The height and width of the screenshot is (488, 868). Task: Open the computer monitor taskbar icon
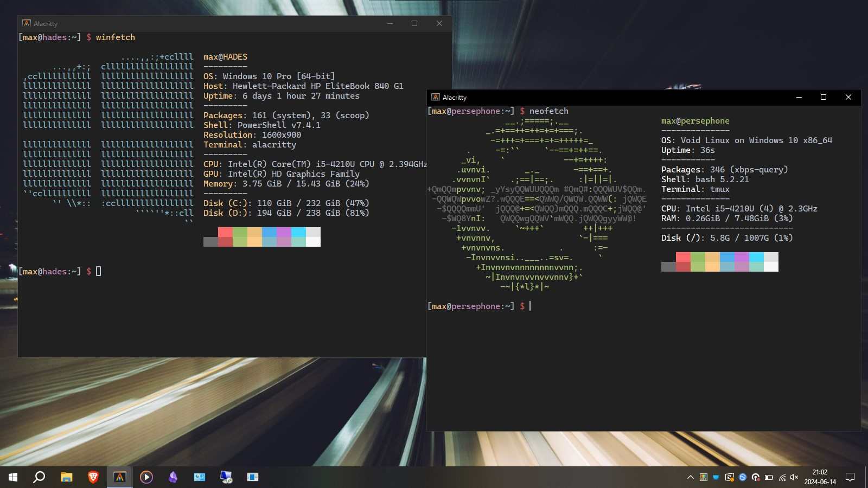point(226,477)
